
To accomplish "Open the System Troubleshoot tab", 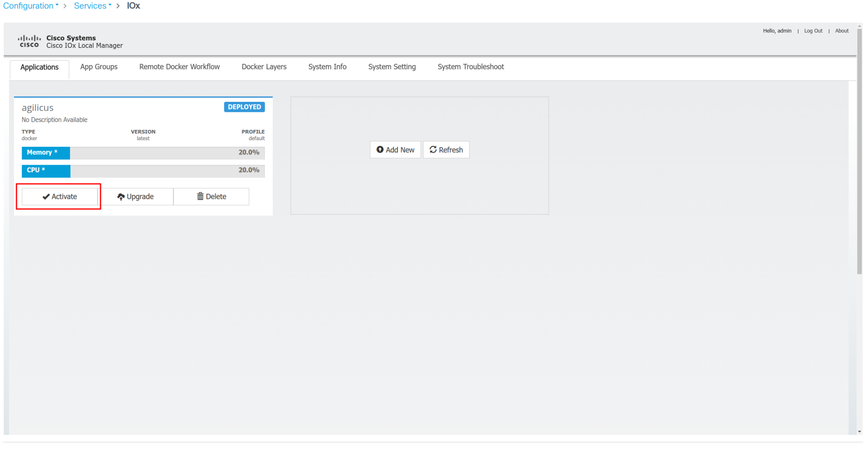I will pyautogui.click(x=470, y=67).
